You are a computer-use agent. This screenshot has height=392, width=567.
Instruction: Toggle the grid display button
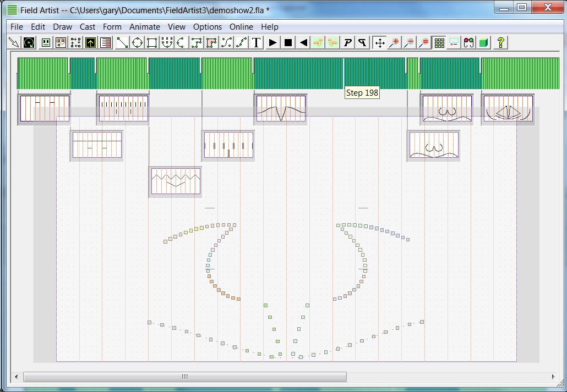point(439,42)
